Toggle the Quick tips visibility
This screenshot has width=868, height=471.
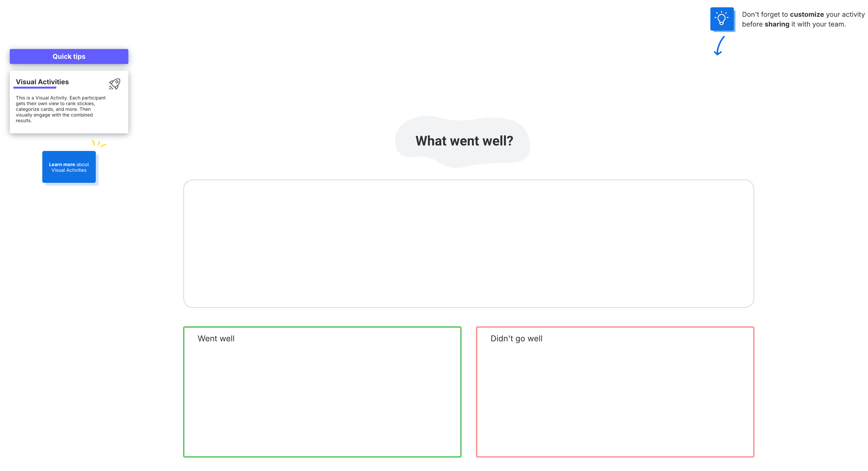[69, 56]
